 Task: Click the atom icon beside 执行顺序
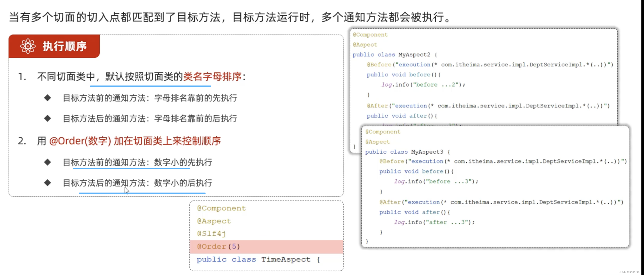[28, 46]
